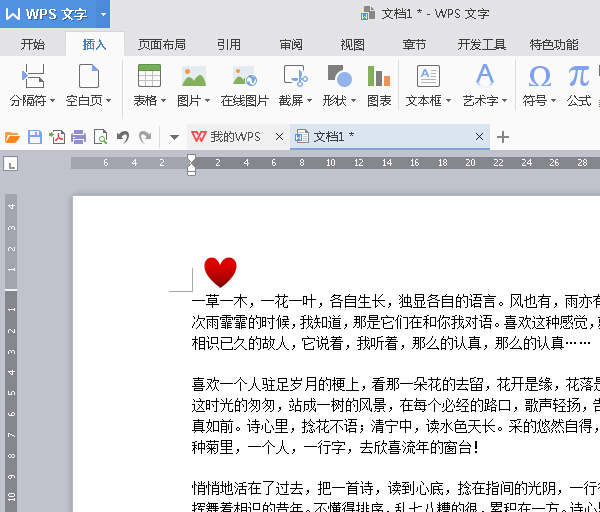Open the quick access toolbar customize arrow

click(x=173, y=137)
